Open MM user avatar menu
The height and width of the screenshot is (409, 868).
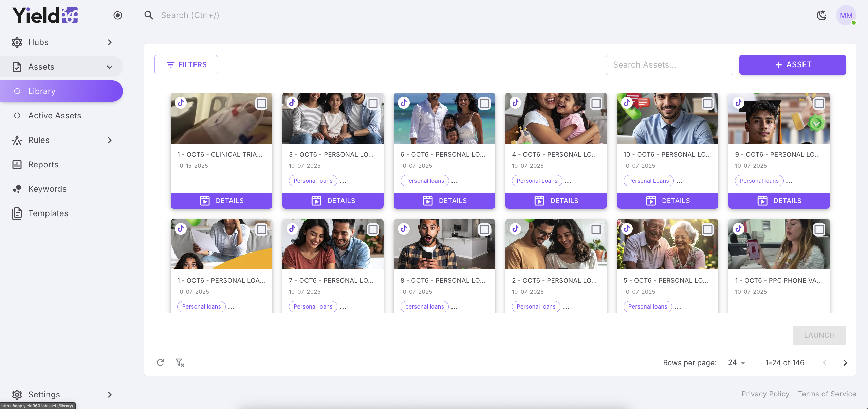point(846,15)
